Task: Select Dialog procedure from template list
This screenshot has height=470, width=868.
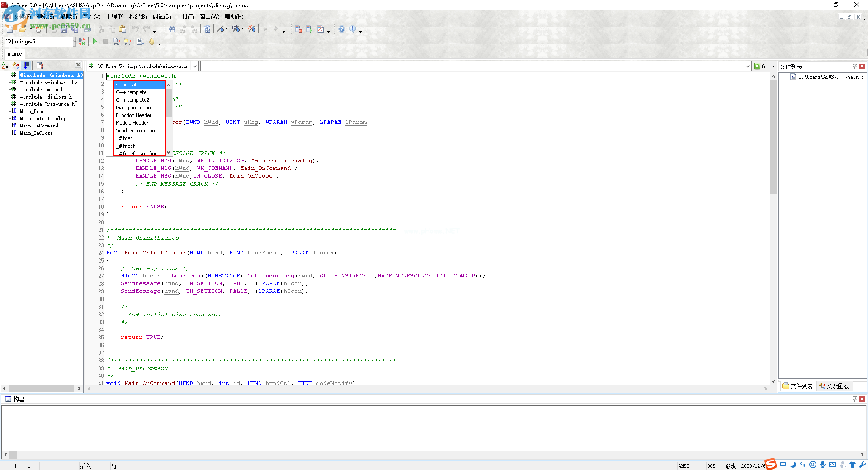Action: click(x=134, y=108)
